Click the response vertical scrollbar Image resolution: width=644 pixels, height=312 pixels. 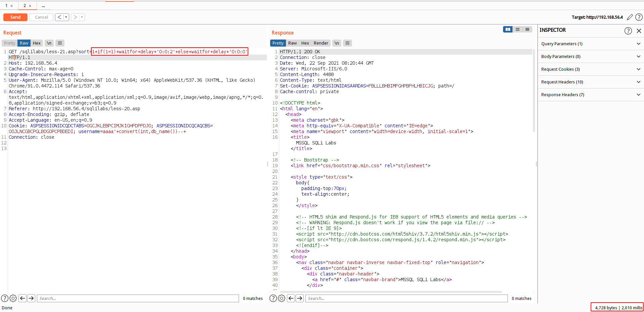[x=534, y=90]
